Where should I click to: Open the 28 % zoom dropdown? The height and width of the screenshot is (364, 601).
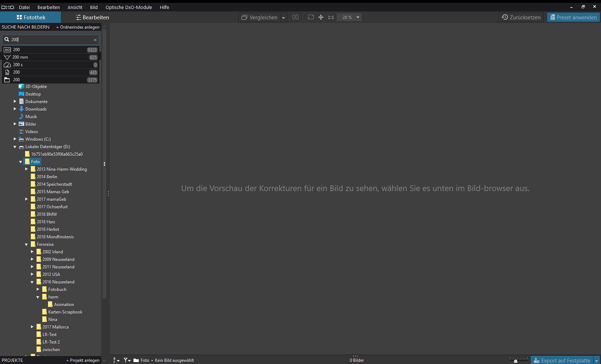[358, 17]
